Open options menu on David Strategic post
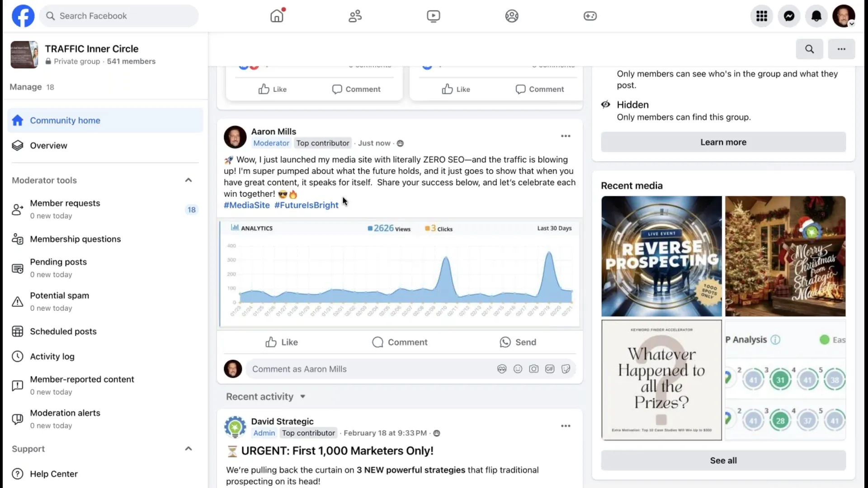868x488 pixels. [x=566, y=426]
